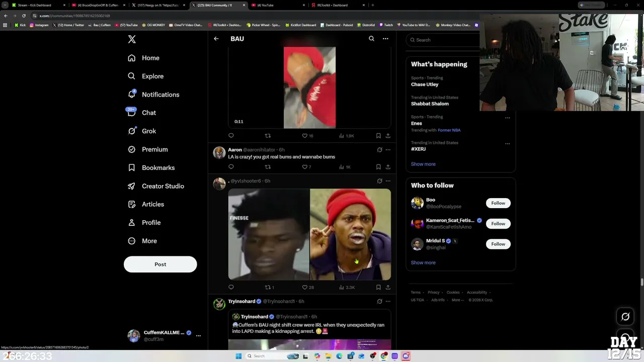Reply to the video post with 16 likes
644x362 pixels.
pos(231,136)
